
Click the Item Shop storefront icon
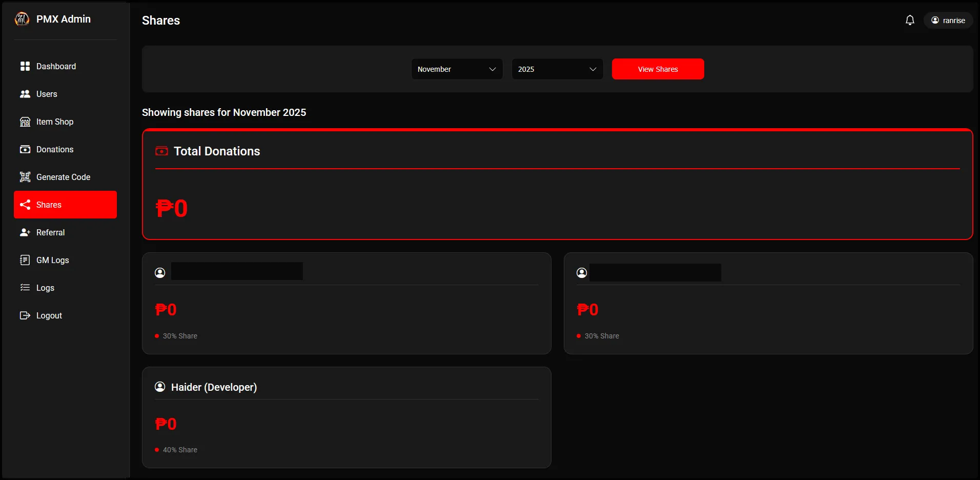pyautogui.click(x=25, y=122)
